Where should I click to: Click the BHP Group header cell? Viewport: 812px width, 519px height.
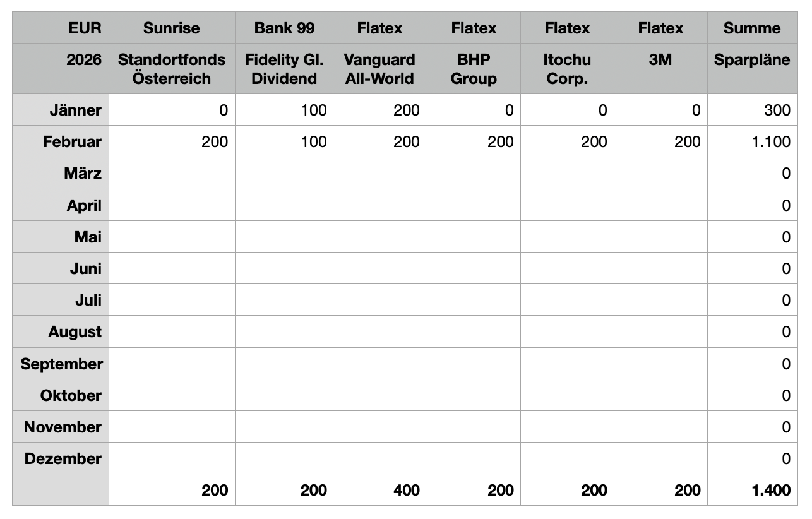point(474,69)
